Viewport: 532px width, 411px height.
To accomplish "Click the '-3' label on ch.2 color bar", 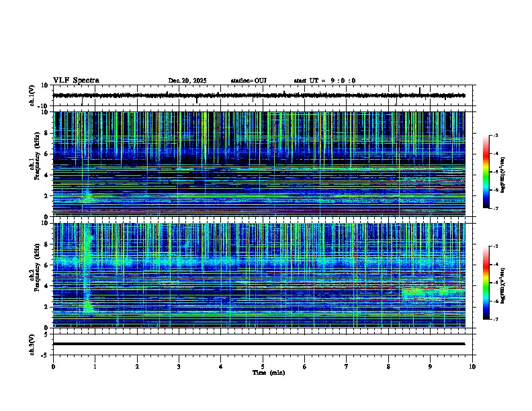I will click(x=496, y=246).
